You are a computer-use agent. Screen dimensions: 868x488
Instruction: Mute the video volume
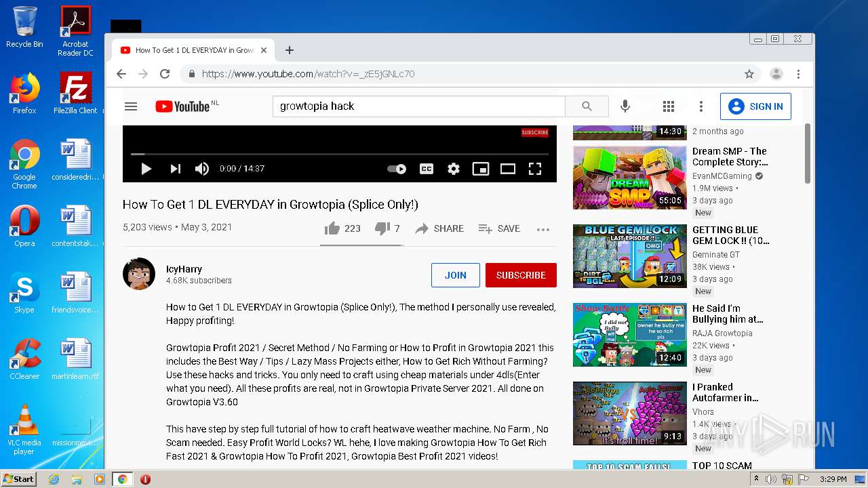pyautogui.click(x=202, y=169)
